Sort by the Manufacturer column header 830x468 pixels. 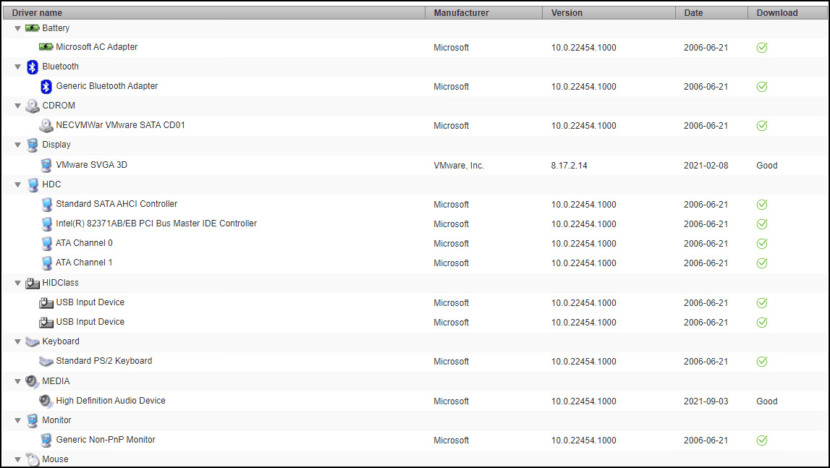coord(484,13)
